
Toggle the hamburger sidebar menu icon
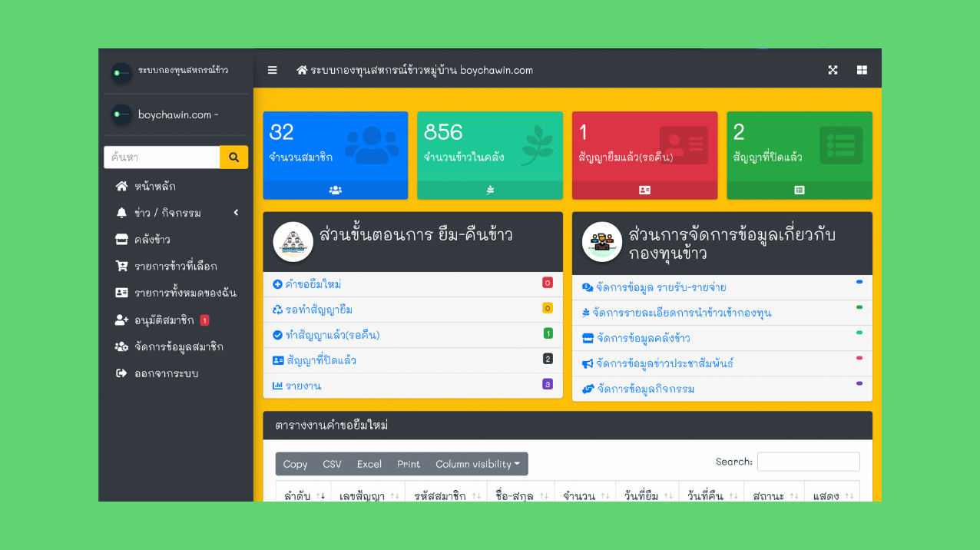click(272, 70)
